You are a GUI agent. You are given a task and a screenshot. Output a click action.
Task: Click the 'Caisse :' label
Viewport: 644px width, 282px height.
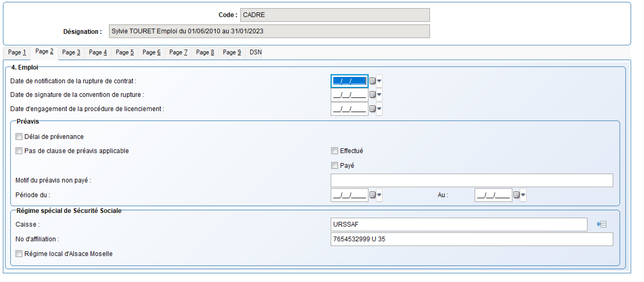27,224
